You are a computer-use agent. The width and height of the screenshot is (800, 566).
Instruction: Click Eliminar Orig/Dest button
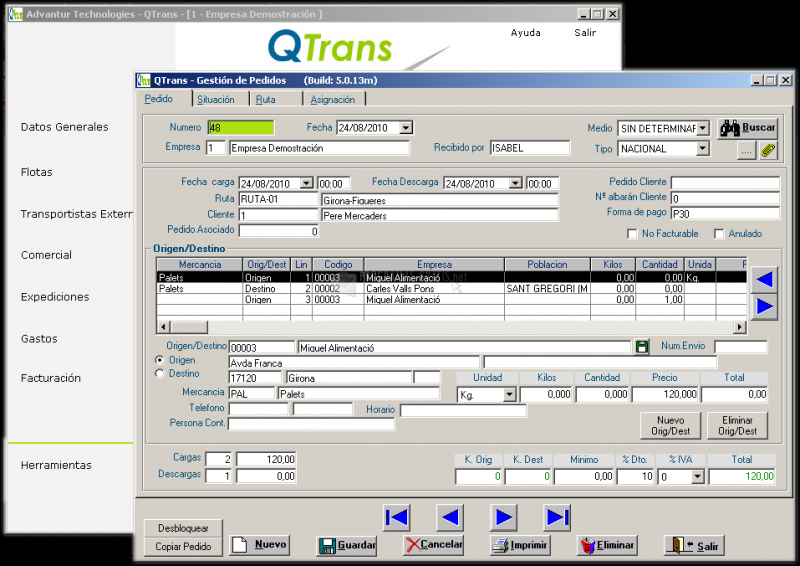737,426
